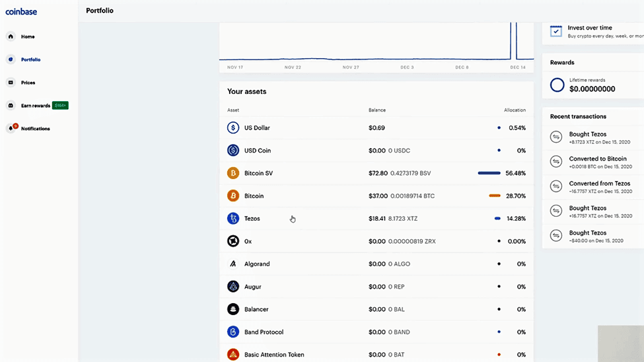Click the Prices chart icon
Screen dimensions: 644x362
pos(11,83)
